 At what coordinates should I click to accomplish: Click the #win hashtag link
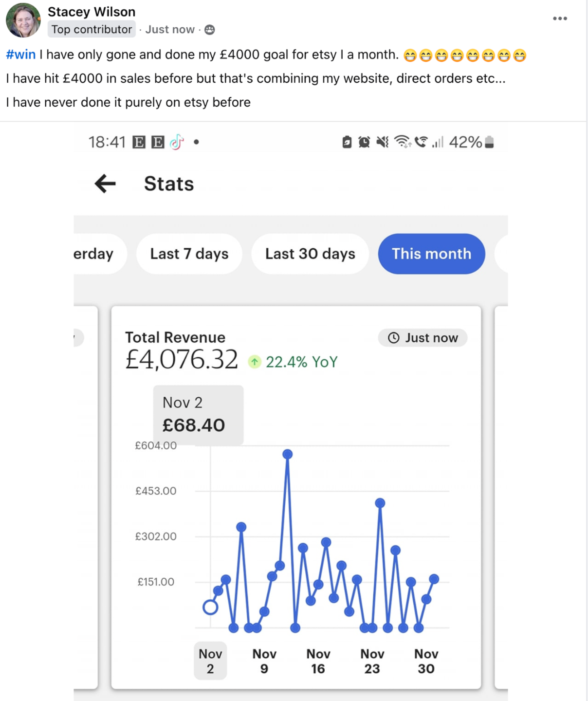click(x=21, y=55)
